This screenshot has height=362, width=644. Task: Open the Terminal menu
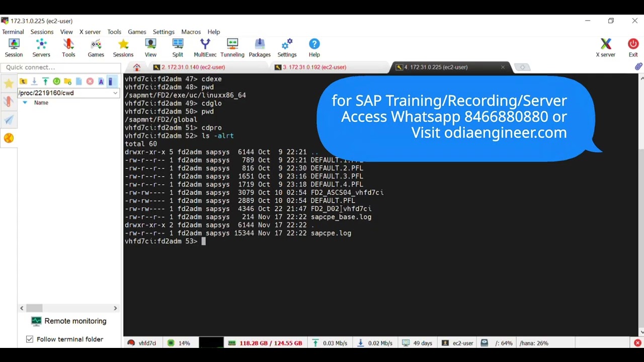click(x=13, y=32)
